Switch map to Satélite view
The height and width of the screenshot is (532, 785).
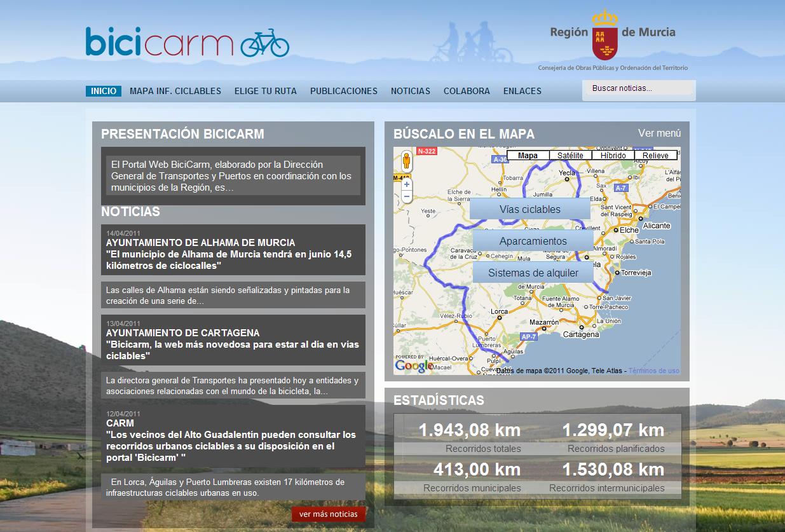coord(570,155)
